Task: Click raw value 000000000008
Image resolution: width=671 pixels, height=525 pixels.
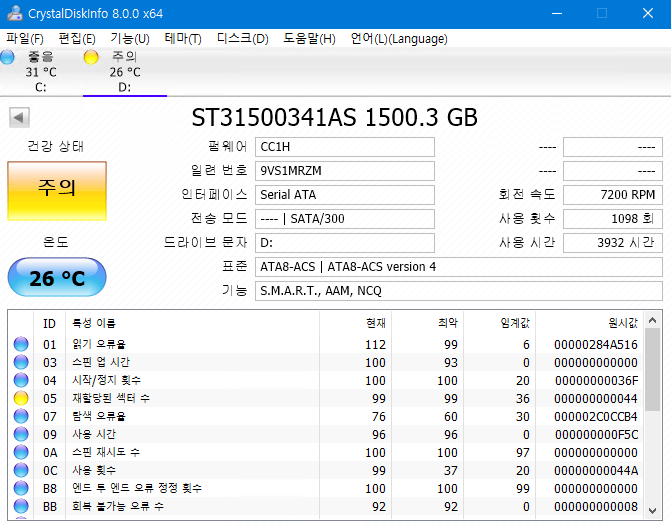Action: pyautogui.click(x=596, y=506)
